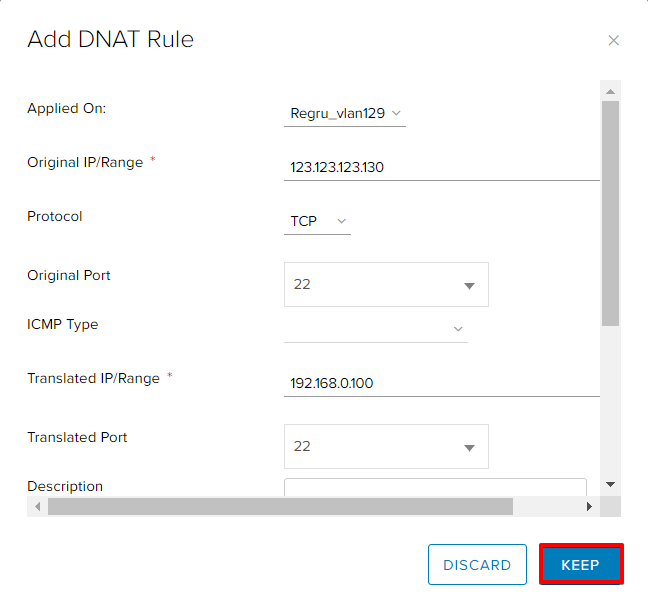648x609 pixels.
Task: Click the horizontal scrollbar right arrow
Action: point(589,507)
